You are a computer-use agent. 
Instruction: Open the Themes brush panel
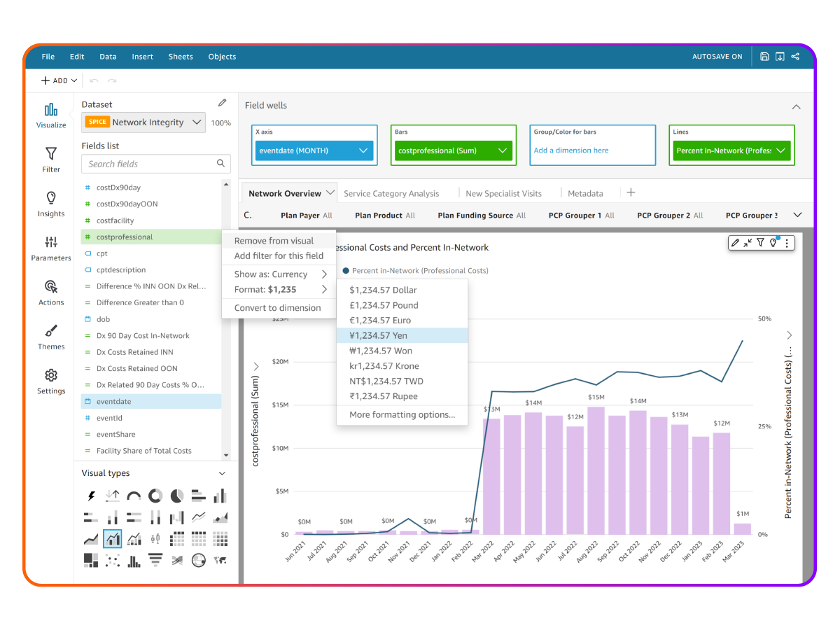(51, 336)
